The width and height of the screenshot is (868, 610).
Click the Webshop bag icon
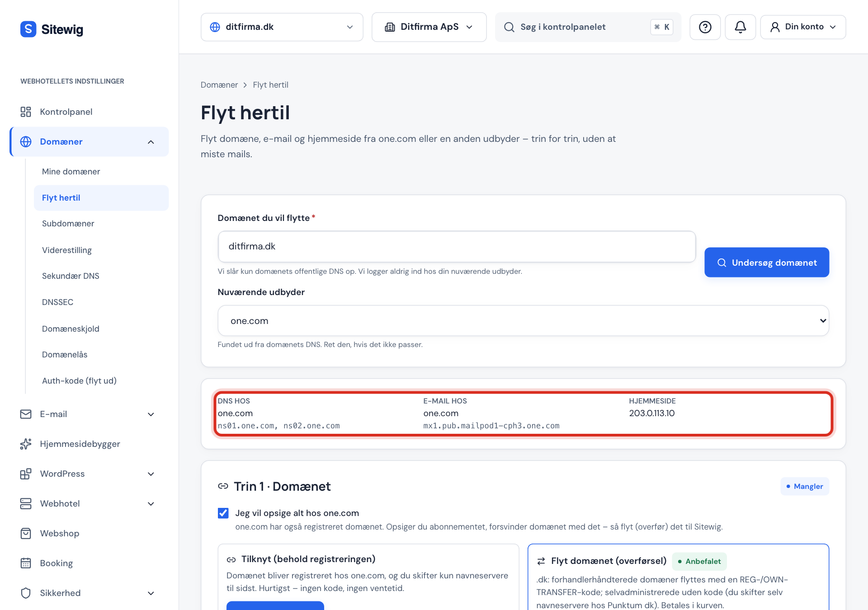[26, 533]
